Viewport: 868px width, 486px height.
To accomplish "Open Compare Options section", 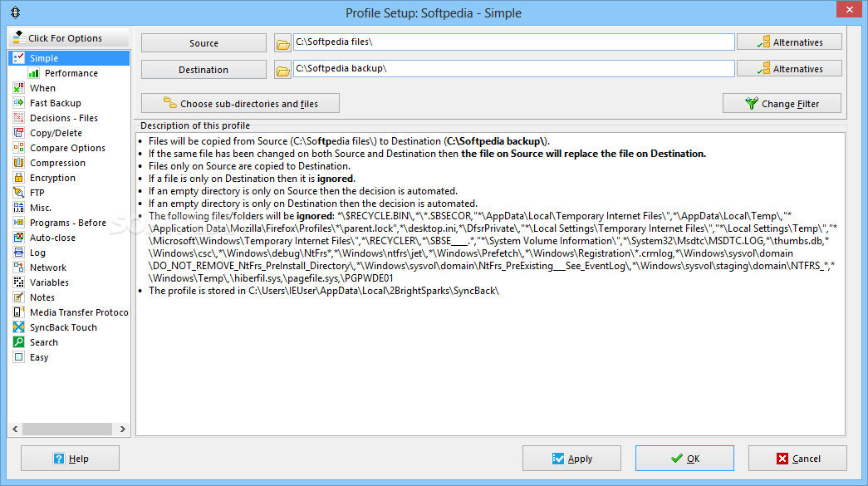I will (67, 148).
